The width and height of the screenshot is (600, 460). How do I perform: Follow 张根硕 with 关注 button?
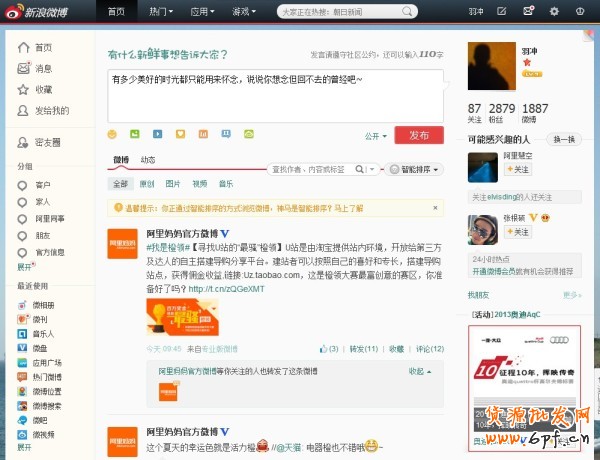pyautogui.click(x=518, y=232)
